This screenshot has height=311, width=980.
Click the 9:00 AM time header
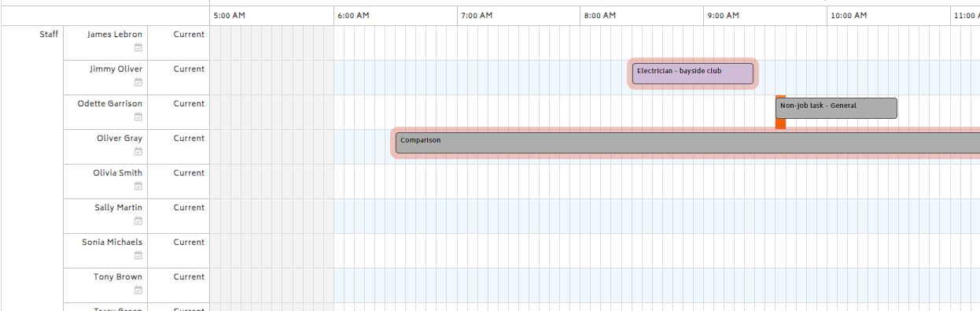(723, 16)
